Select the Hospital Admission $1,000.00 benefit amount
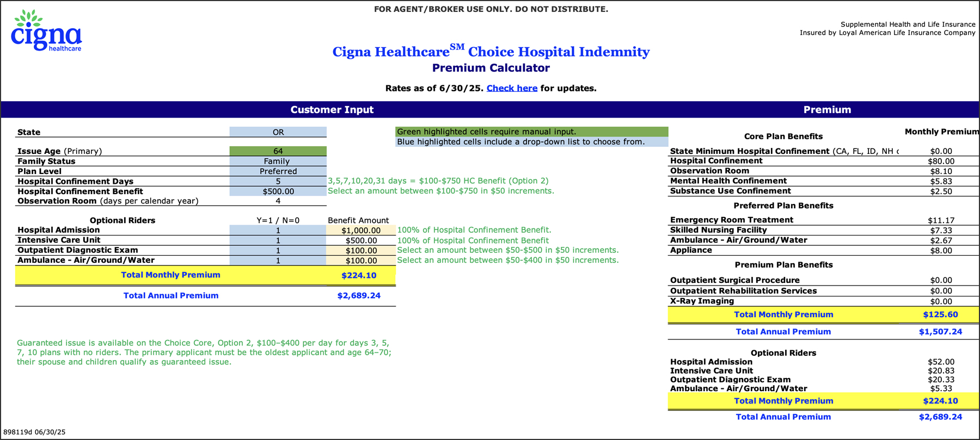Image resolution: width=980 pixels, height=440 pixels. (x=360, y=230)
